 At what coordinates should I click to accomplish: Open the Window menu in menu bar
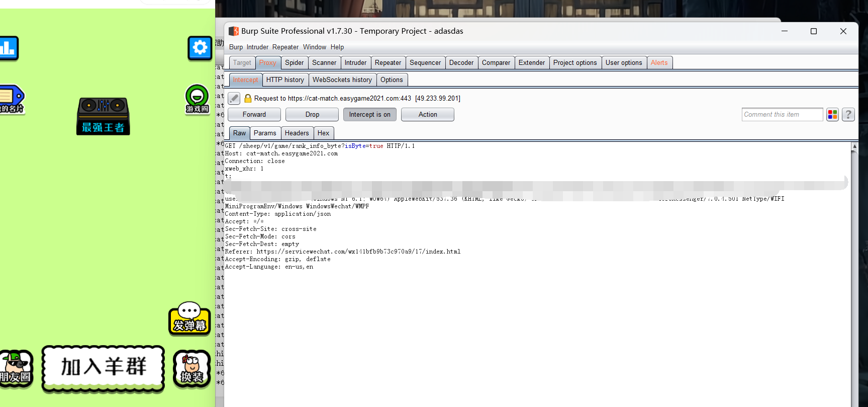point(314,47)
